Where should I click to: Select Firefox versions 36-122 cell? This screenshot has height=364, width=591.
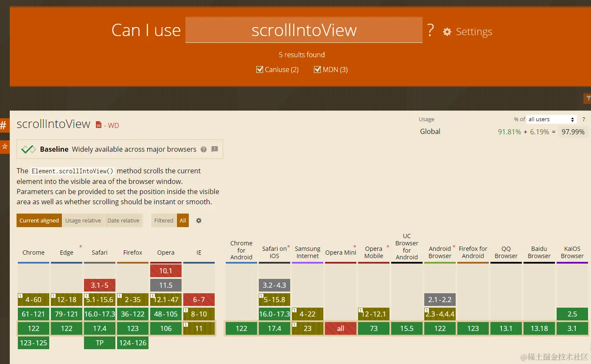[x=133, y=314]
